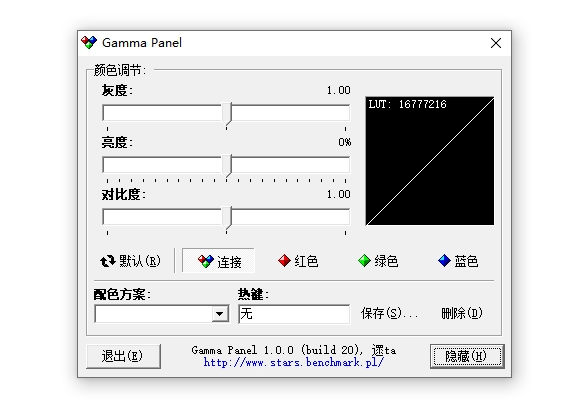Viewport: 574px width, 403px height.
Task: Click the LUT: 16777216 text
Action: (x=407, y=104)
